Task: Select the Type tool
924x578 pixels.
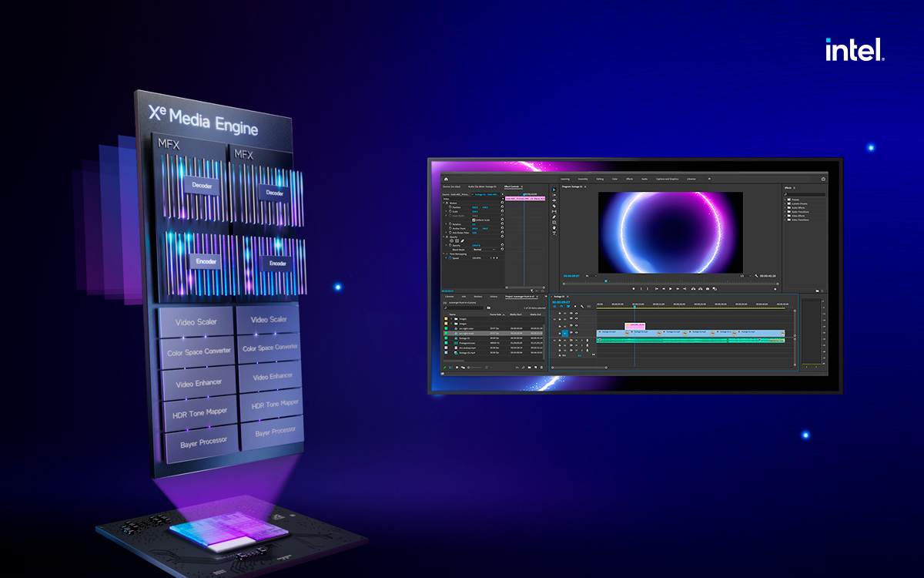Action: pos(554,233)
